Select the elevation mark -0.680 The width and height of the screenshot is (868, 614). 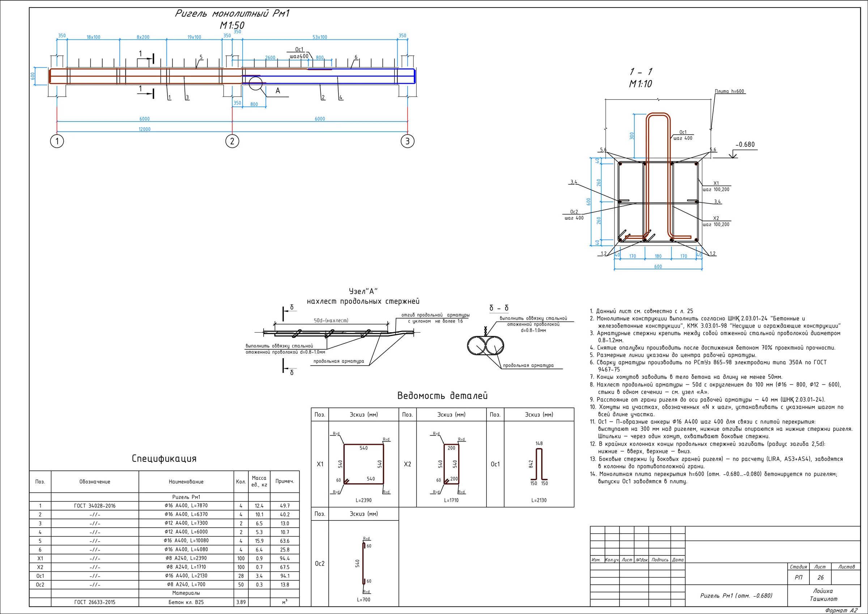(745, 144)
